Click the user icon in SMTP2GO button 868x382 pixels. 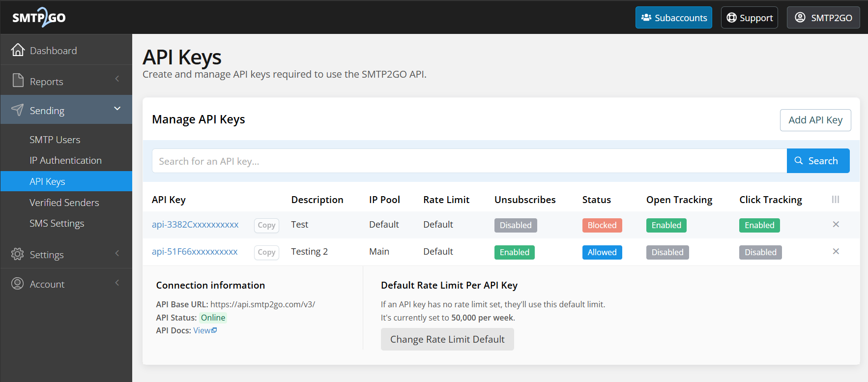[800, 17]
